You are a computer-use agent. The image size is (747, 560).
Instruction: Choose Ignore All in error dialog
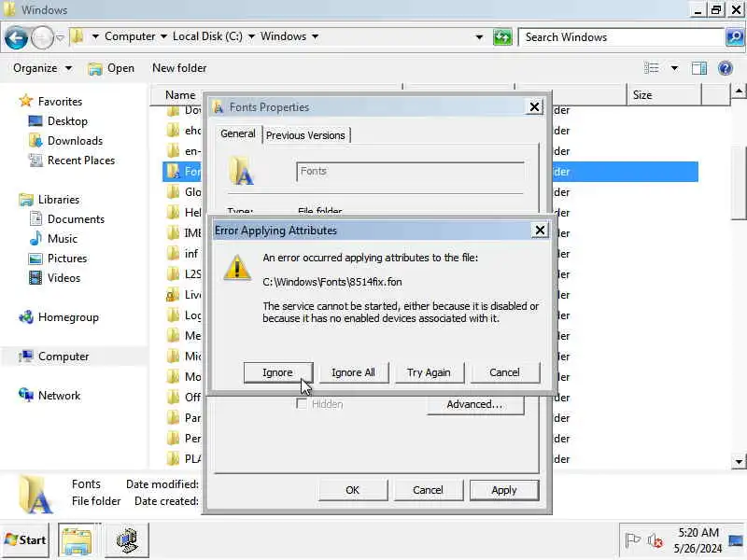pyautogui.click(x=353, y=372)
